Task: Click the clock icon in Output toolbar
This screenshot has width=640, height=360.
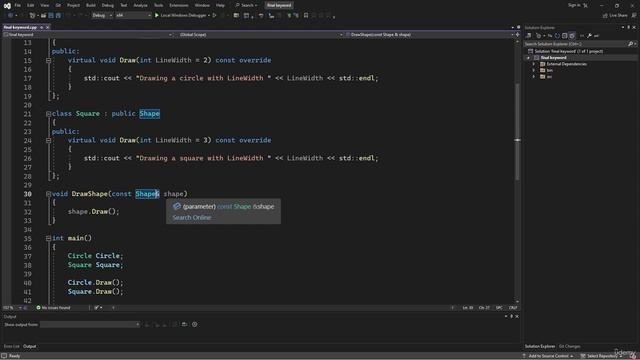Action: (195, 324)
